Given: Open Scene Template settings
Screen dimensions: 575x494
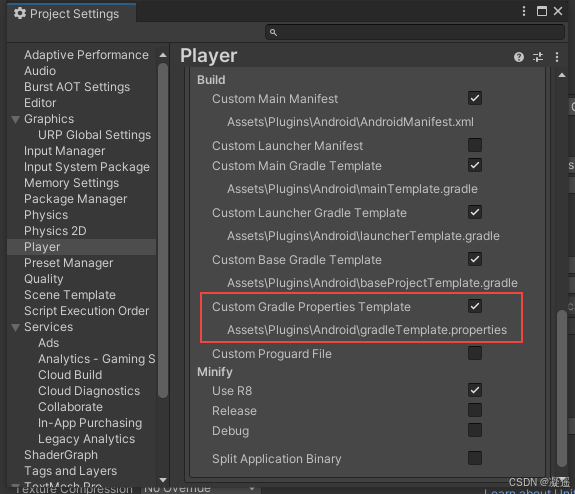Looking at the screenshot, I should click(70, 295).
